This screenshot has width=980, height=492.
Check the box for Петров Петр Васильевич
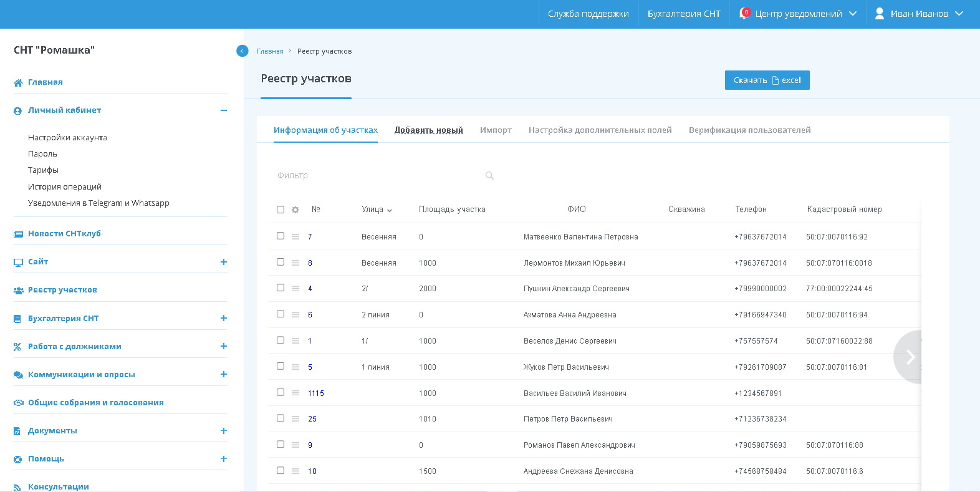point(281,418)
